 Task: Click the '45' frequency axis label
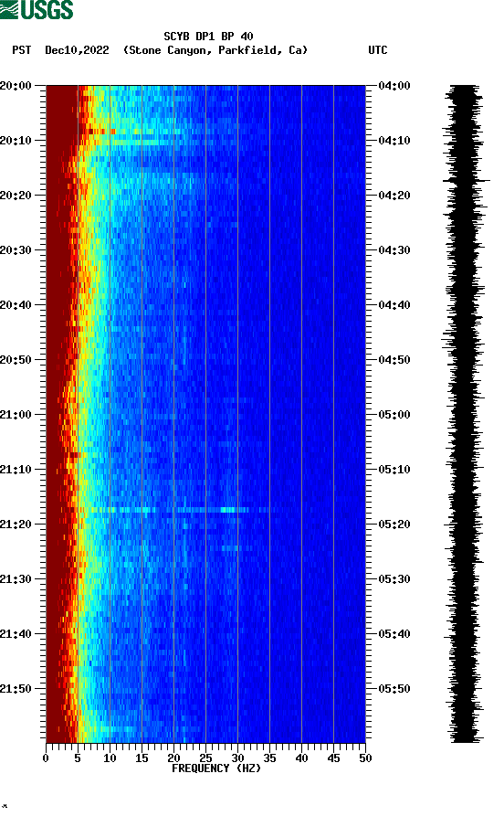(333, 758)
